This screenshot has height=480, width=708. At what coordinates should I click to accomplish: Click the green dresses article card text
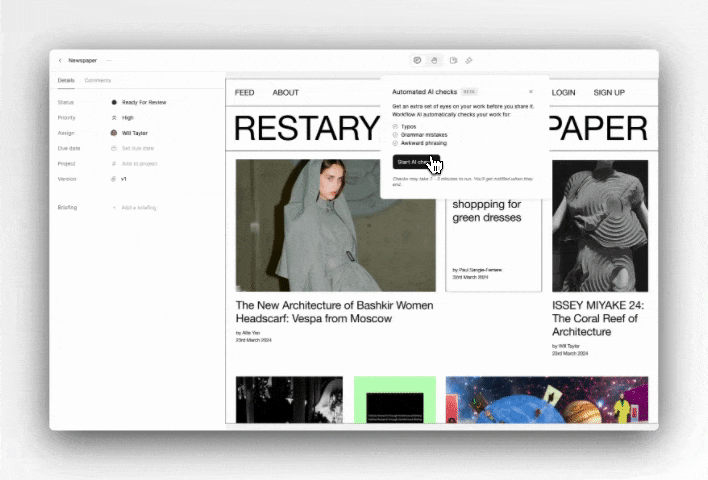click(487, 211)
